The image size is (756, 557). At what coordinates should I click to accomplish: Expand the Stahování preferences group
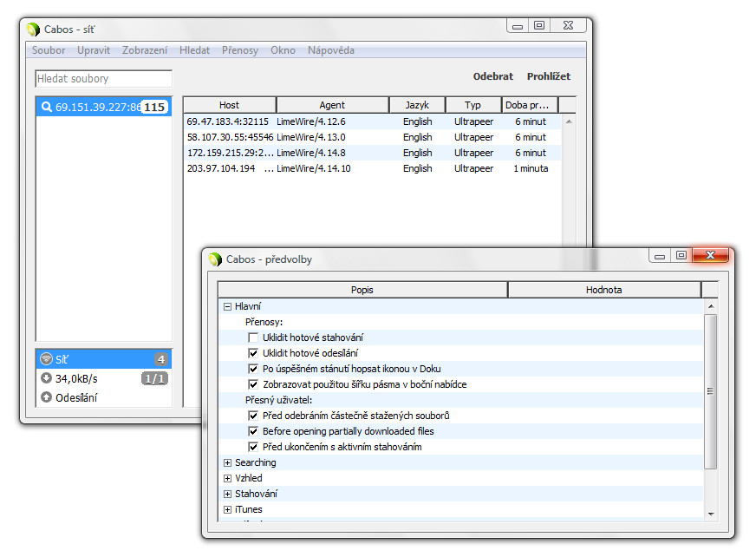tap(227, 494)
